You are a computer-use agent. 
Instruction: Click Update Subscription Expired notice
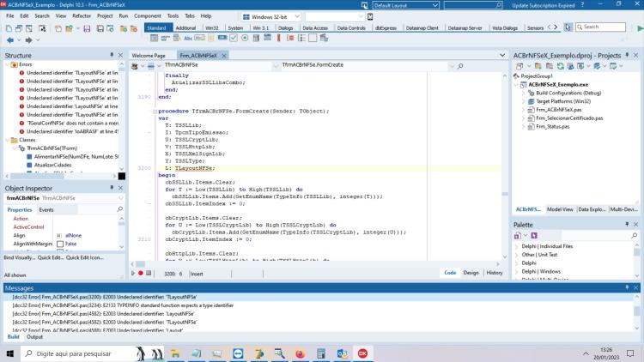tap(543, 5)
